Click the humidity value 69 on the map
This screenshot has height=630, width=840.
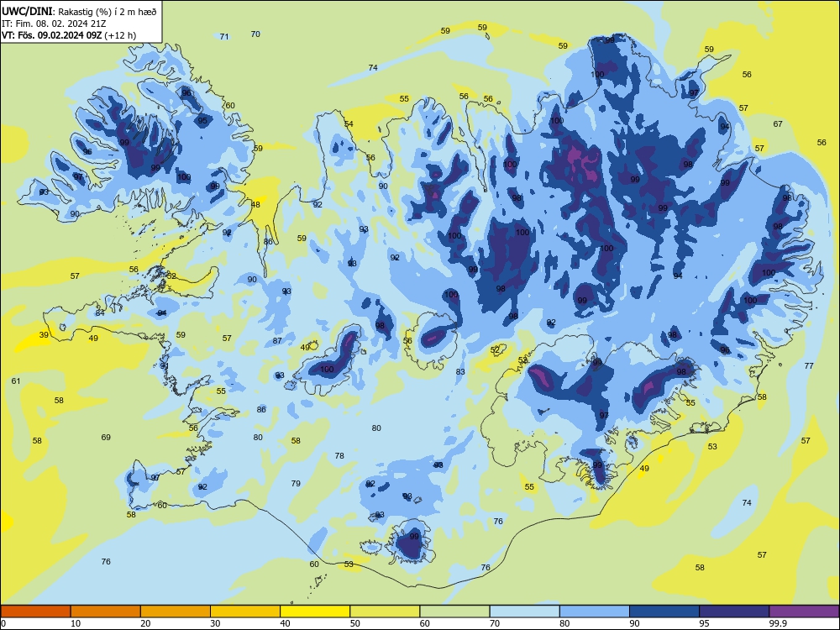(x=106, y=437)
